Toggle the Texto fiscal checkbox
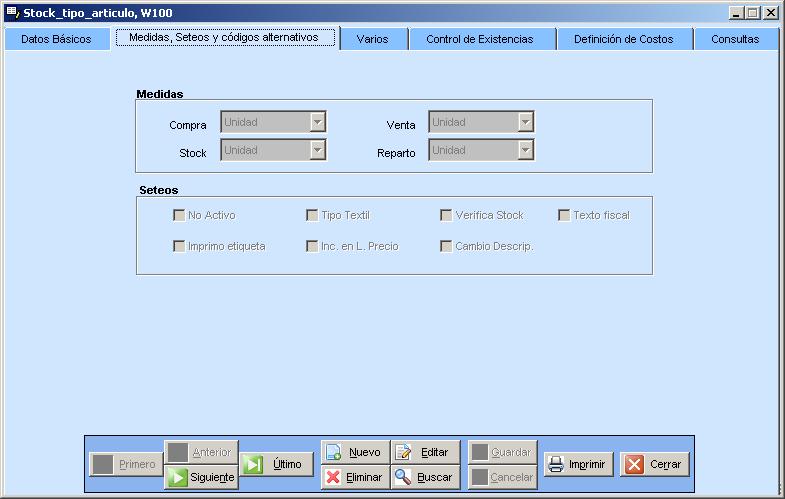The width and height of the screenshot is (785, 499). click(564, 215)
